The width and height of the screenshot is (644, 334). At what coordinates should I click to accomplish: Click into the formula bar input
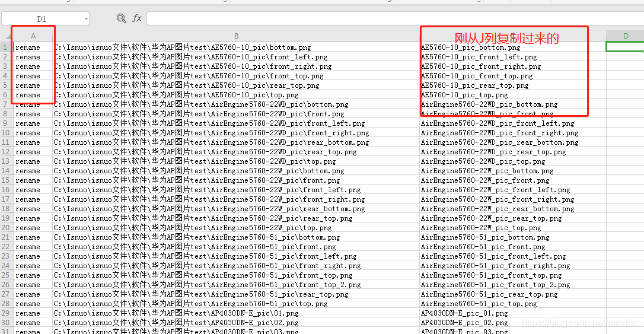tap(395, 18)
